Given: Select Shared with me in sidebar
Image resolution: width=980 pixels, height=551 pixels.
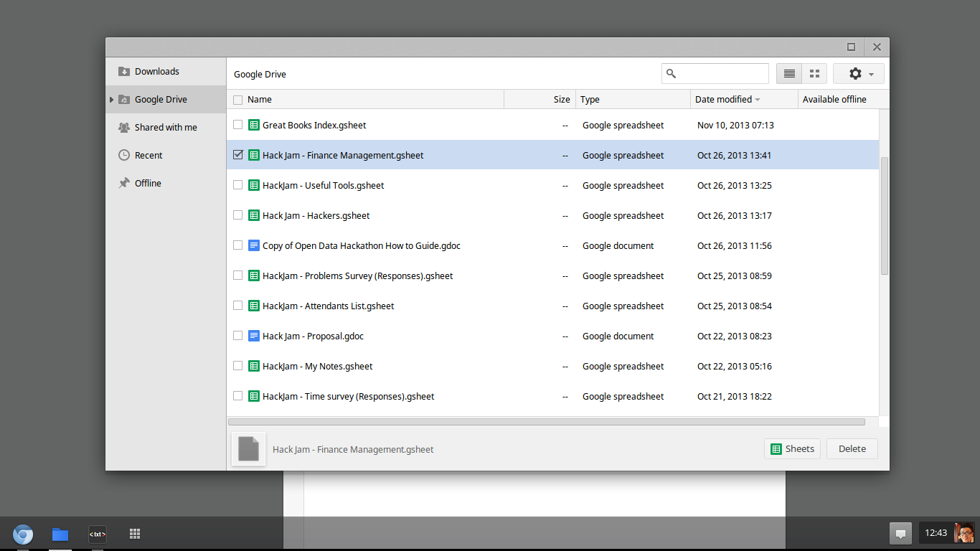Looking at the screenshot, I should point(166,127).
